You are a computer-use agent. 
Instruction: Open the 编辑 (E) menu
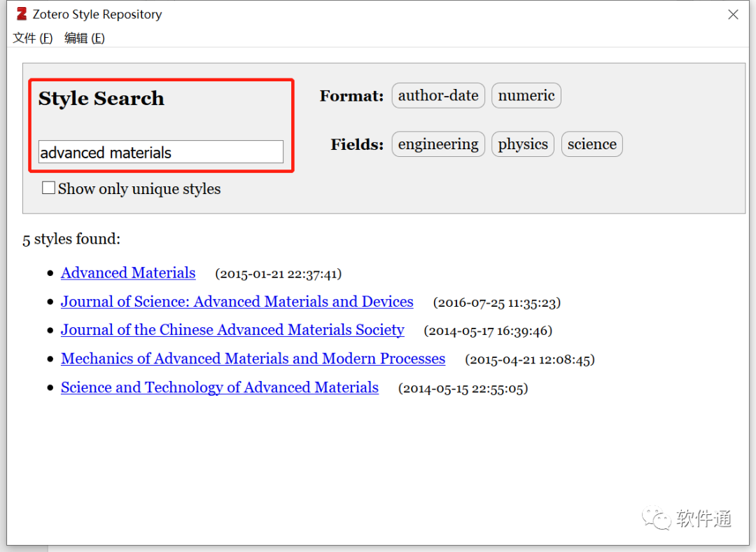pyautogui.click(x=85, y=38)
